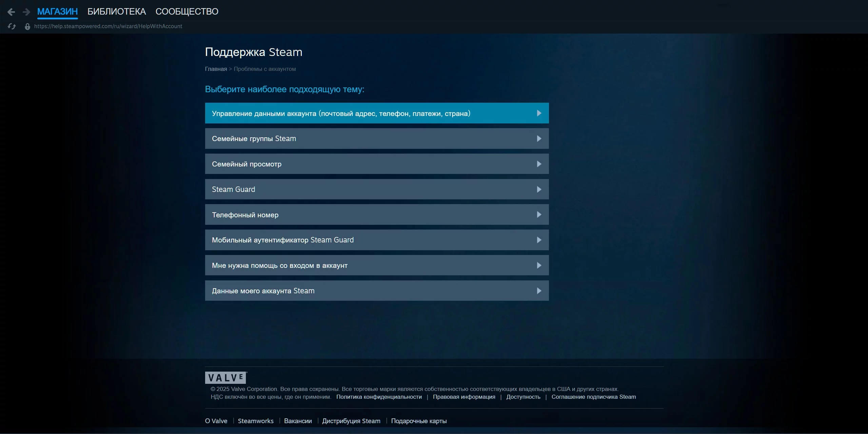Choose Семейный просмотр topic
This screenshot has height=434, width=868.
(x=246, y=164)
